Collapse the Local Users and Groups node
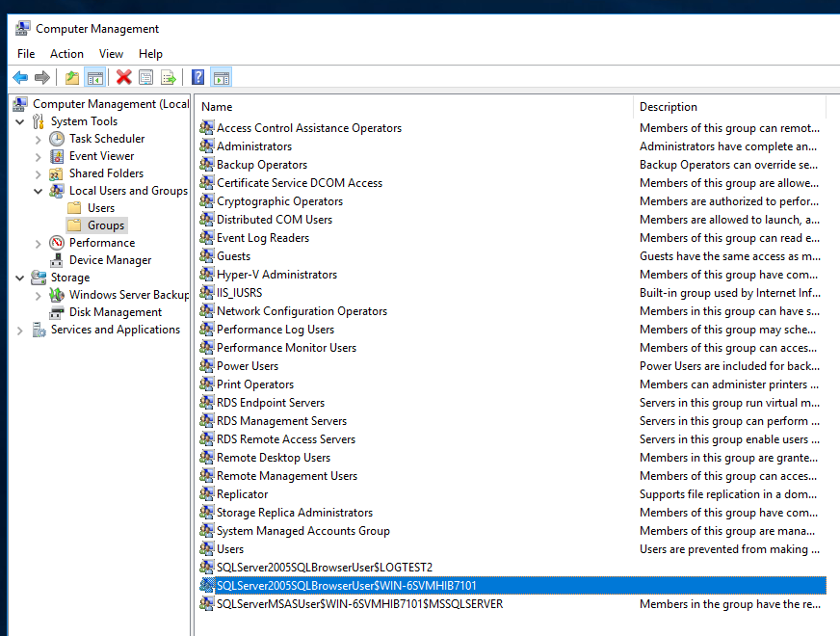 pos(38,191)
